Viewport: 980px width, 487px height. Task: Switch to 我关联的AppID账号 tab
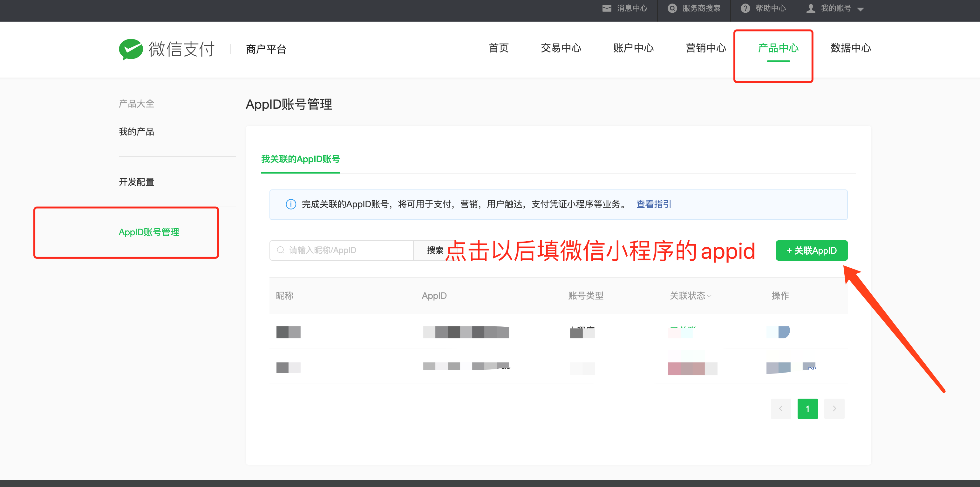(x=301, y=159)
